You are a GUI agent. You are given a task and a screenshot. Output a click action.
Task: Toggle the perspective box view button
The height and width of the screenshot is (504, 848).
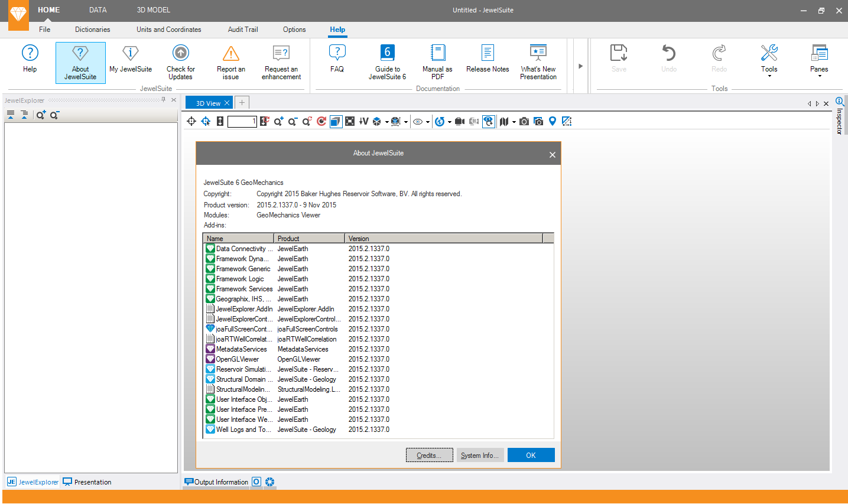[336, 121]
